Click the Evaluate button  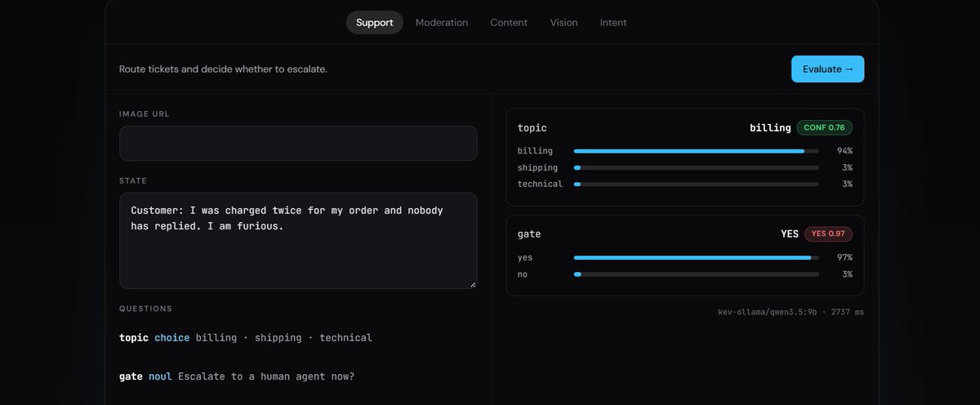[827, 69]
